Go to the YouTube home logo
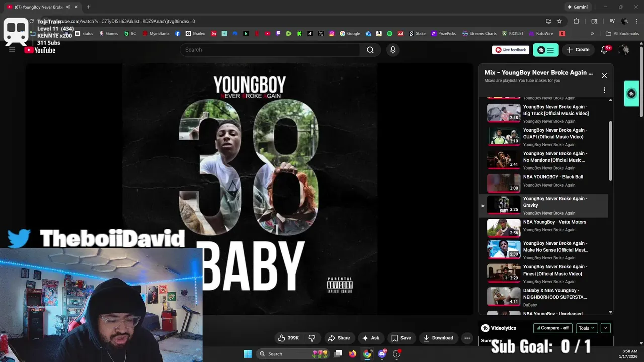 pos(40,50)
